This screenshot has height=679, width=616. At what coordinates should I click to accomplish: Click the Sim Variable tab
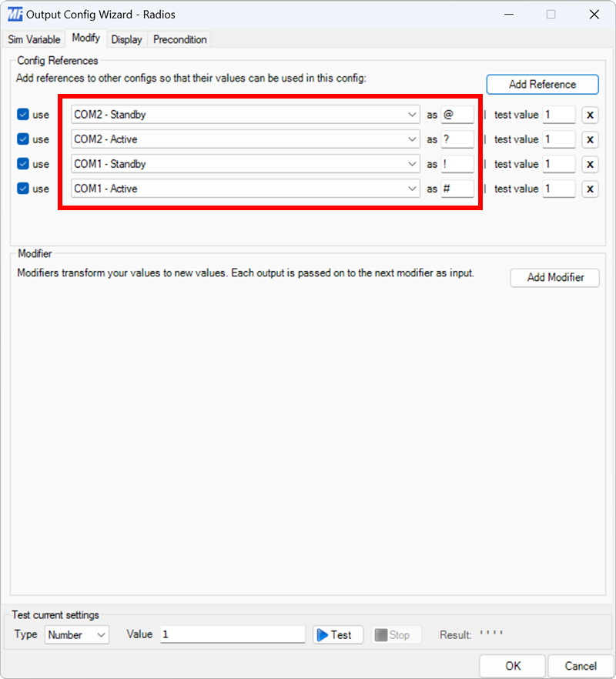33,38
